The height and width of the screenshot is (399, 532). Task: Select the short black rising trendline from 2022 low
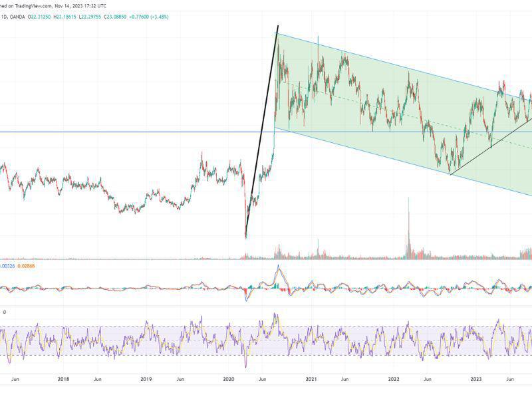pos(491,147)
